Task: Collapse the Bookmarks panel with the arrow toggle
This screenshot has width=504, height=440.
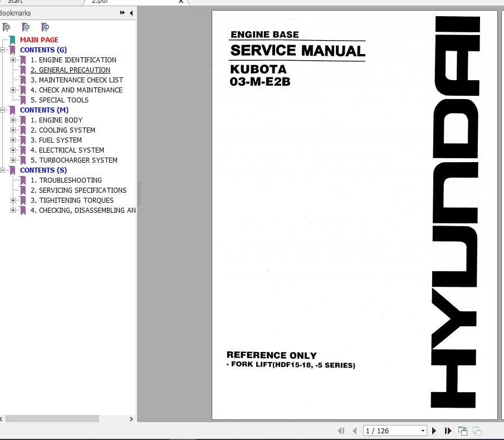Action: 130,13
